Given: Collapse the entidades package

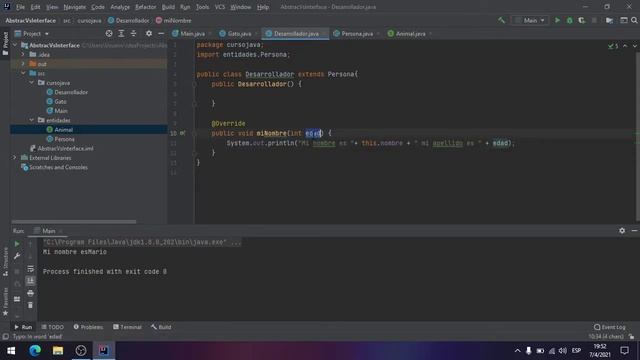Looking at the screenshot, I should point(31,120).
